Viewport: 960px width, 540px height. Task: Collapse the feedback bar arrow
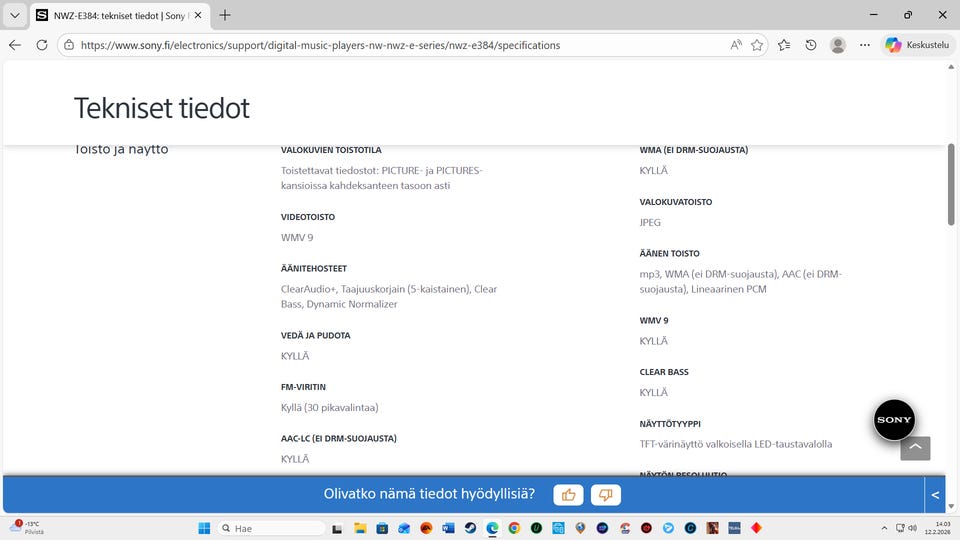(935, 495)
